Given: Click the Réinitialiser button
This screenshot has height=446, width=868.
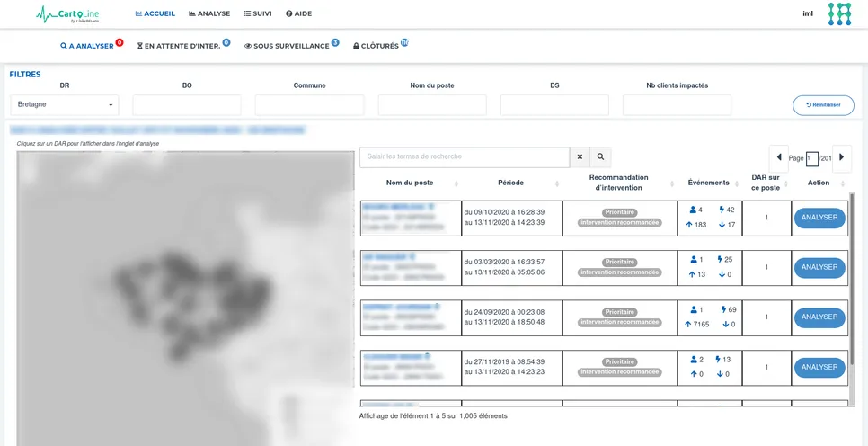Looking at the screenshot, I should (x=823, y=105).
